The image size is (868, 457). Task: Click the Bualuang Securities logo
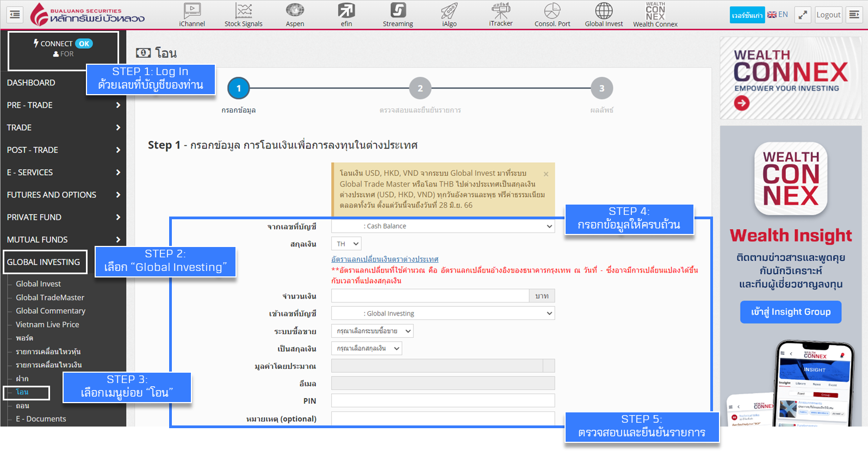click(87, 15)
